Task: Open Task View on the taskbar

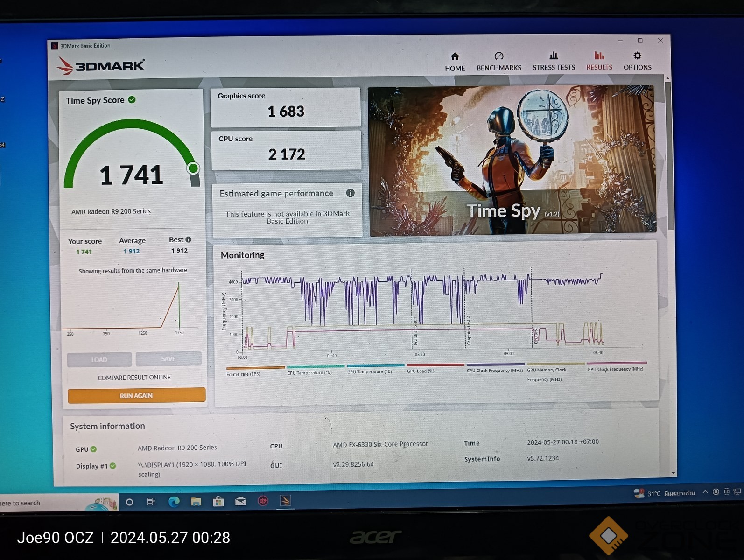Action: [x=151, y=502]
